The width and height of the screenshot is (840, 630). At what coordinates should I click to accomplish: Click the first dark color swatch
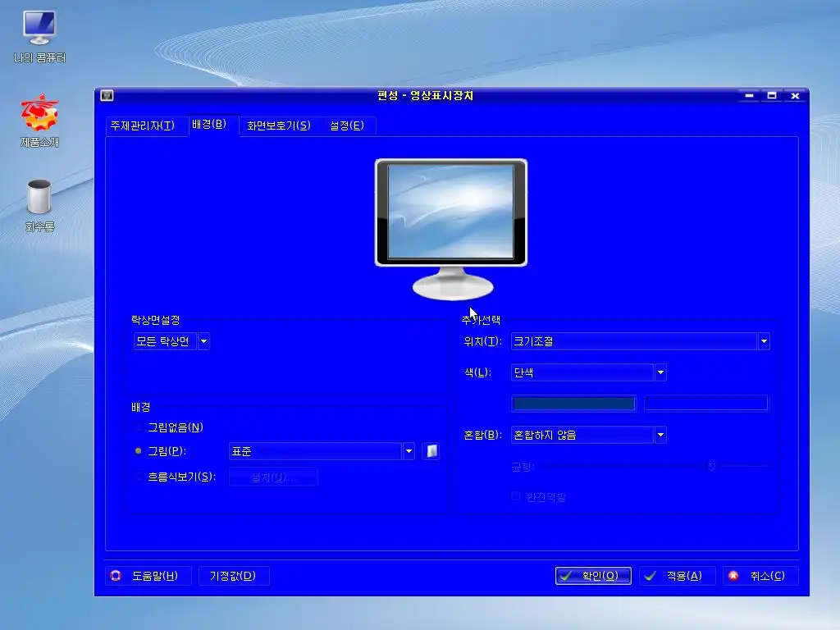point(573,404)
